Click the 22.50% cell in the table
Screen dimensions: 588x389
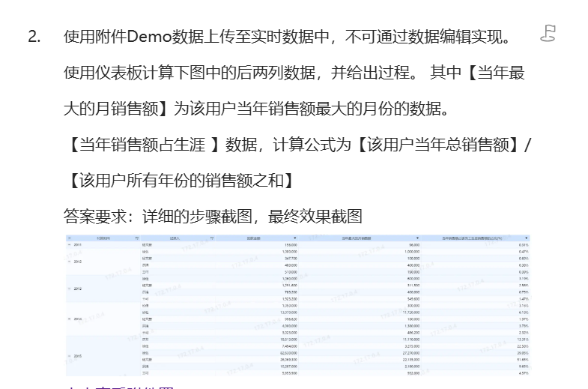tap(523, 346)
